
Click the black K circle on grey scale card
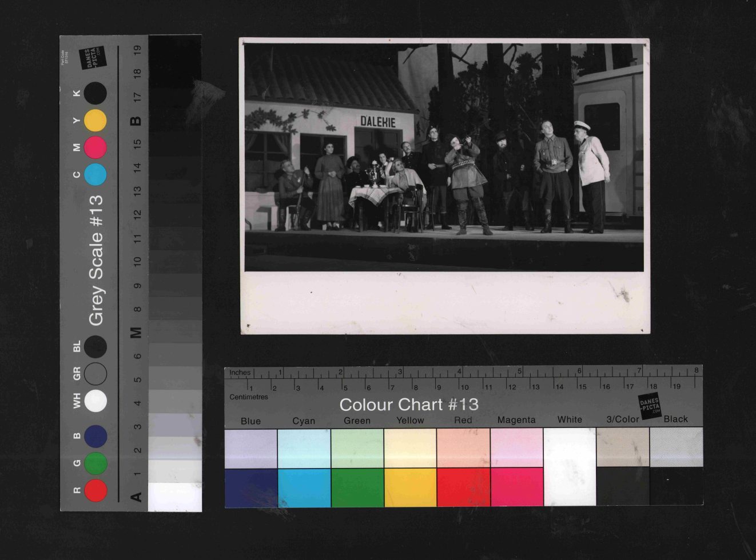[96, 93]
